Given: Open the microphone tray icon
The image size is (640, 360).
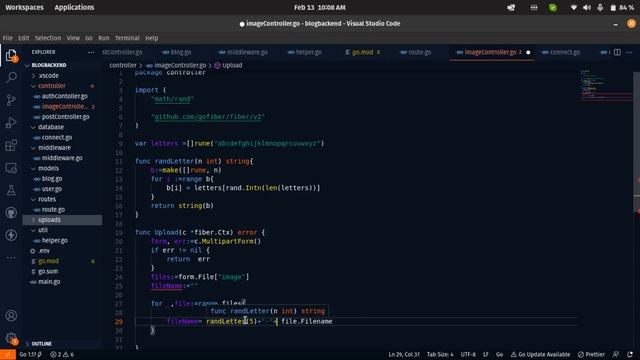Looking at the screenshot, I should click(x=600, y=7).
